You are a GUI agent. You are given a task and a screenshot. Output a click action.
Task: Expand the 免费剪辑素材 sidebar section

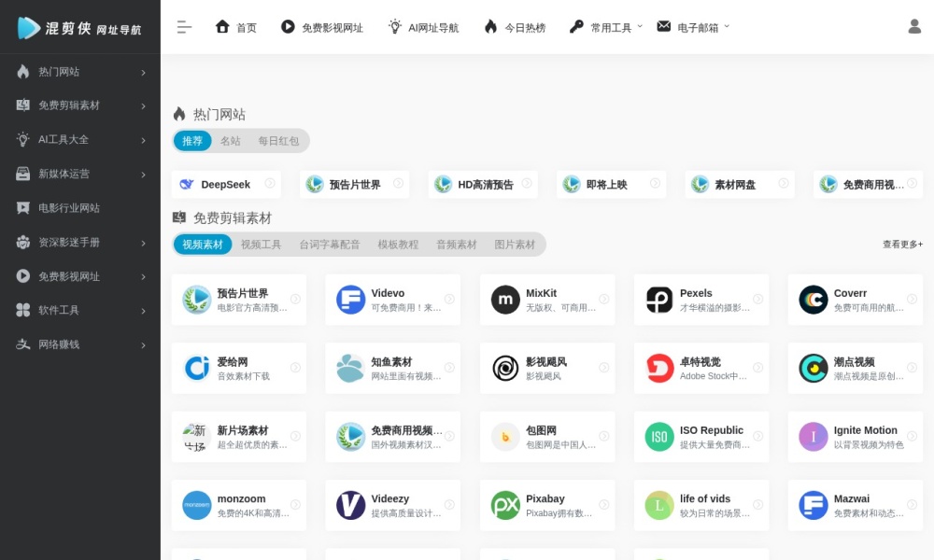coord(80,105)
